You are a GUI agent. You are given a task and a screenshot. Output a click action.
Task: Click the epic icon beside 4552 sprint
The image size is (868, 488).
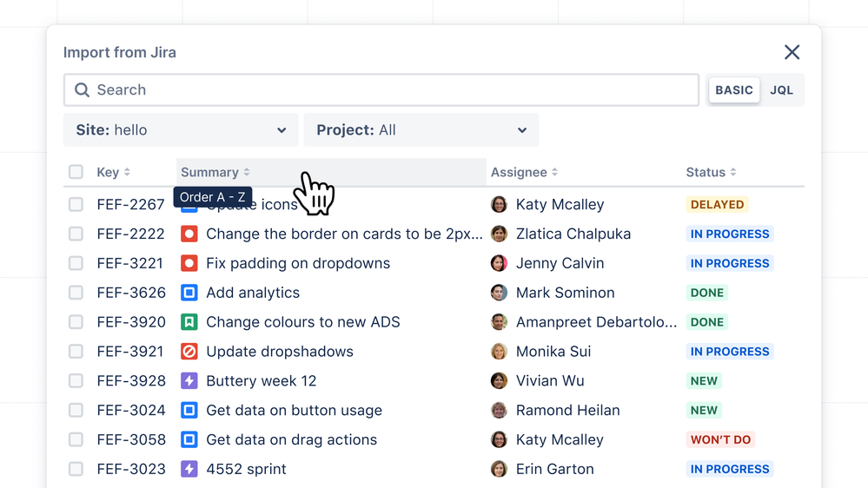[x=189, y=469]
